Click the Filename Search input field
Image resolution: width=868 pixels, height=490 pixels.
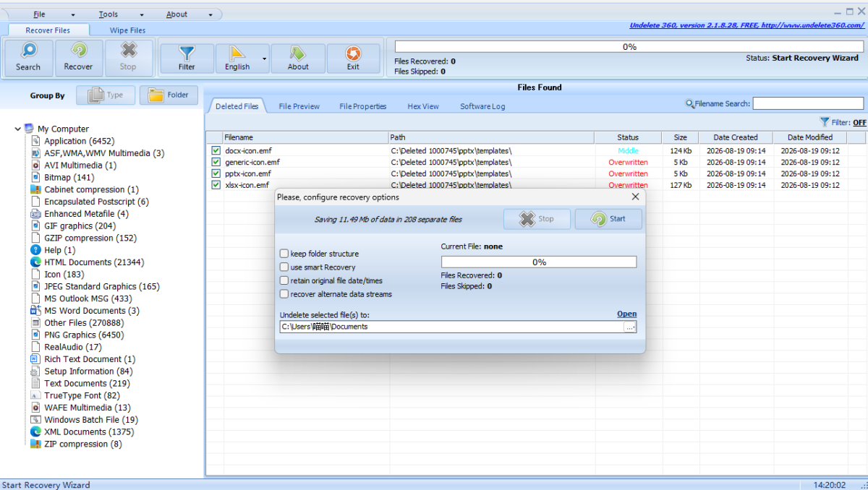click(809, 104)
